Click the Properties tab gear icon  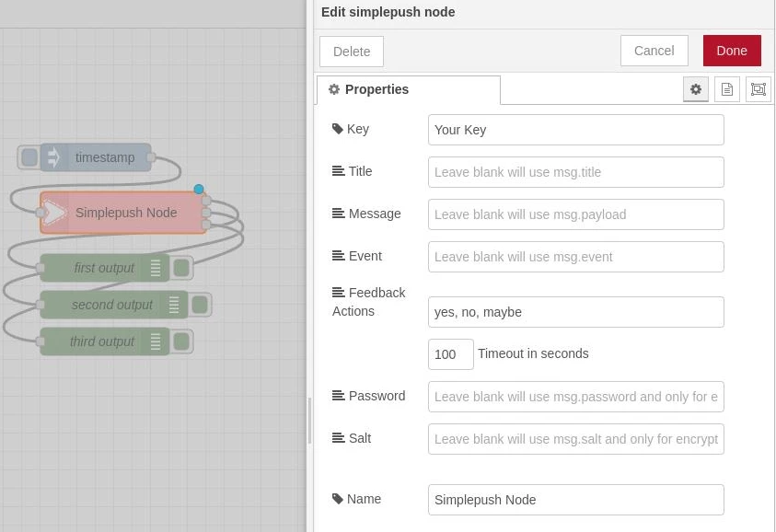coord(334,89)
